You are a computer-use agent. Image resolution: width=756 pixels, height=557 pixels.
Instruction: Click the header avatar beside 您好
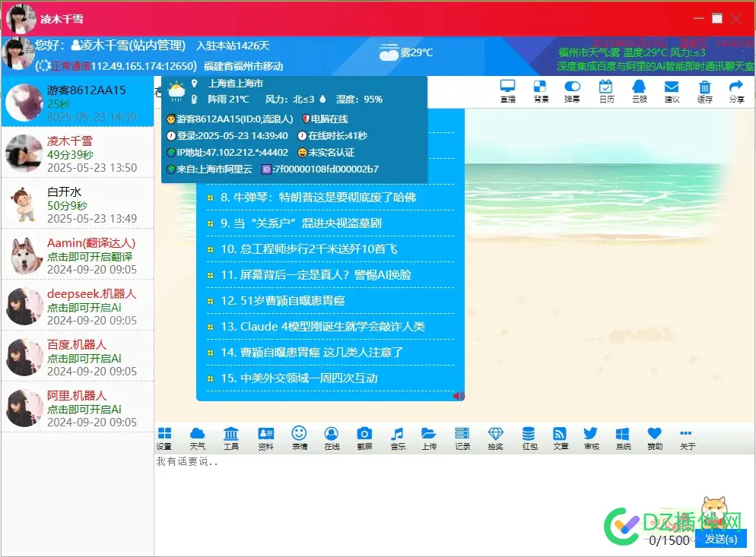pos(17,55)
